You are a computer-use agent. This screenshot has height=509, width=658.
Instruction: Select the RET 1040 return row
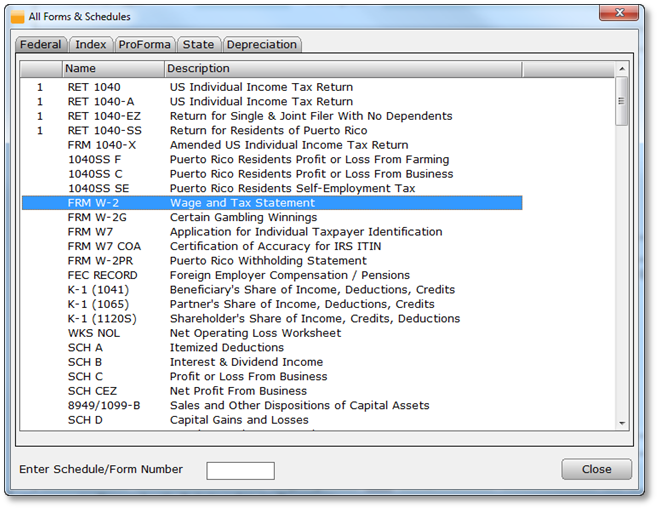click(x=270, y=87)
